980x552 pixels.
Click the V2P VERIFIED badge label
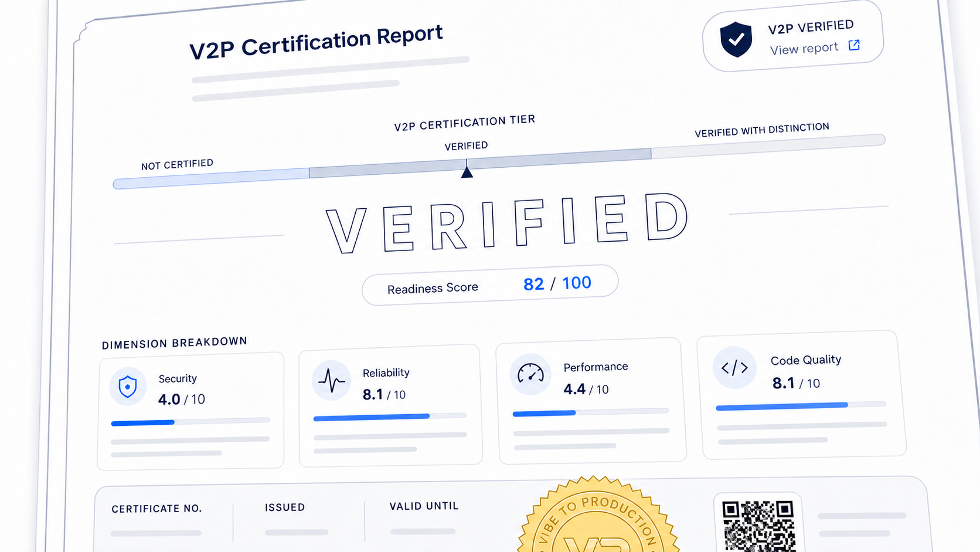pyautogui.click(x=811, y=28)
